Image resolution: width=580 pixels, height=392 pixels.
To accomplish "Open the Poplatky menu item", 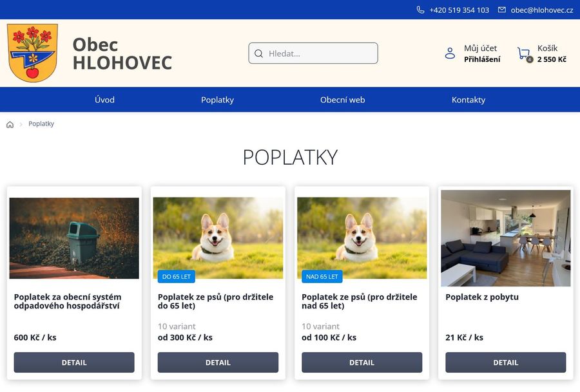I will pos(218,100).
